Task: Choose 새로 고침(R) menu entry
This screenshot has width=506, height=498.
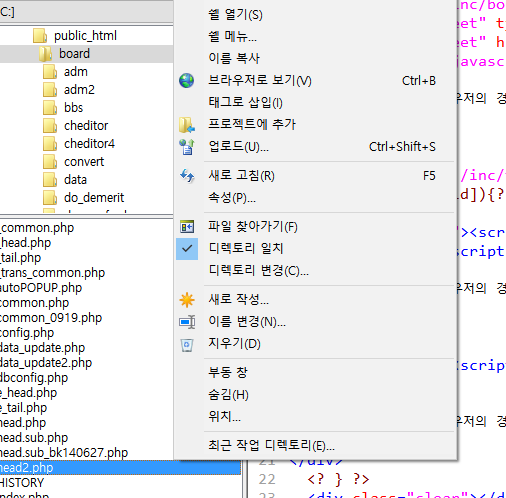Action: pos(241,176)
